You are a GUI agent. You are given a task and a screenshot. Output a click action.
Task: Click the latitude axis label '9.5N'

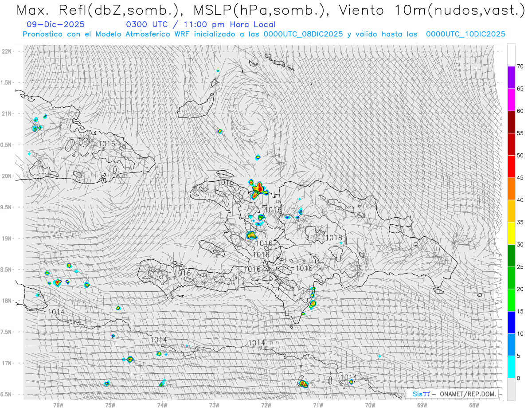pyautogui.click(x=7, y=207)
